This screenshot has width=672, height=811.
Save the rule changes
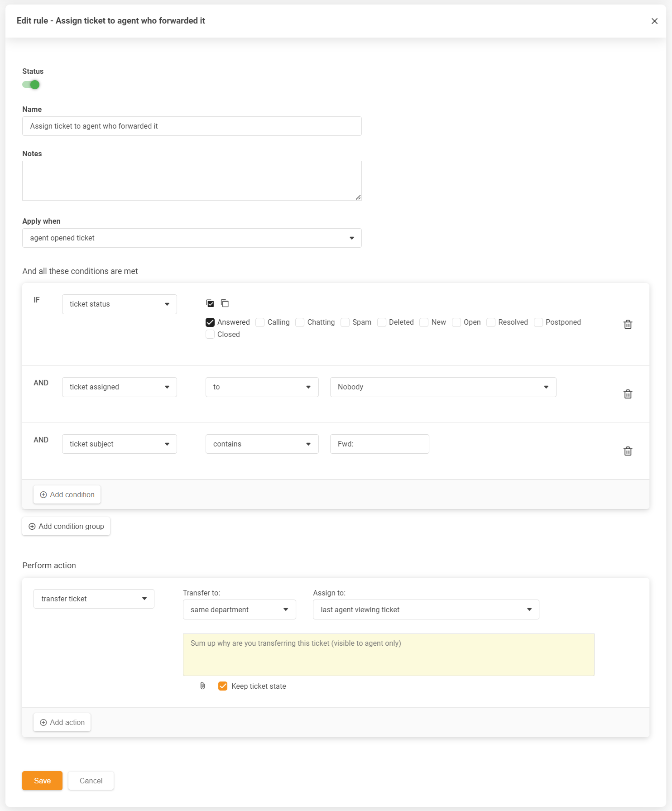click(42, 781)
